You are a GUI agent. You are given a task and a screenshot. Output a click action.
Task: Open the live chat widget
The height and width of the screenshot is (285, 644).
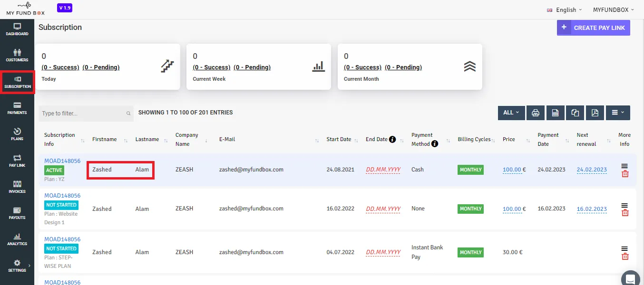click(631, 279)
